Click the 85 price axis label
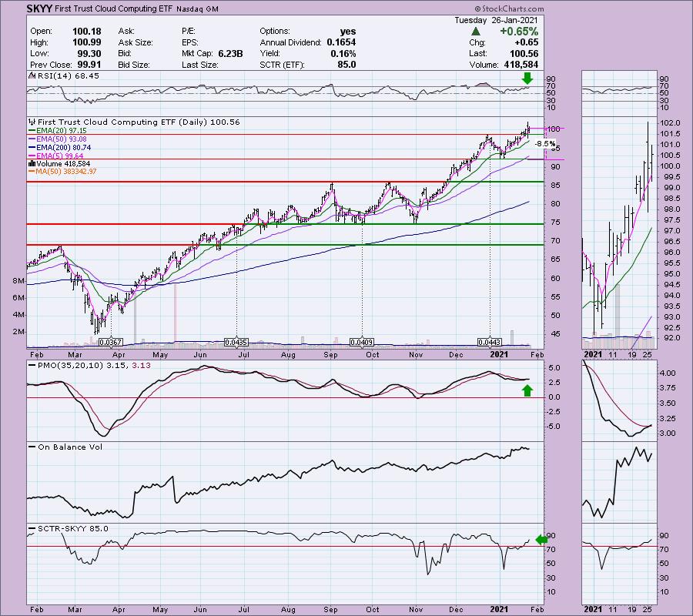This screenshot has height=616, width=693. click(555, 186)
